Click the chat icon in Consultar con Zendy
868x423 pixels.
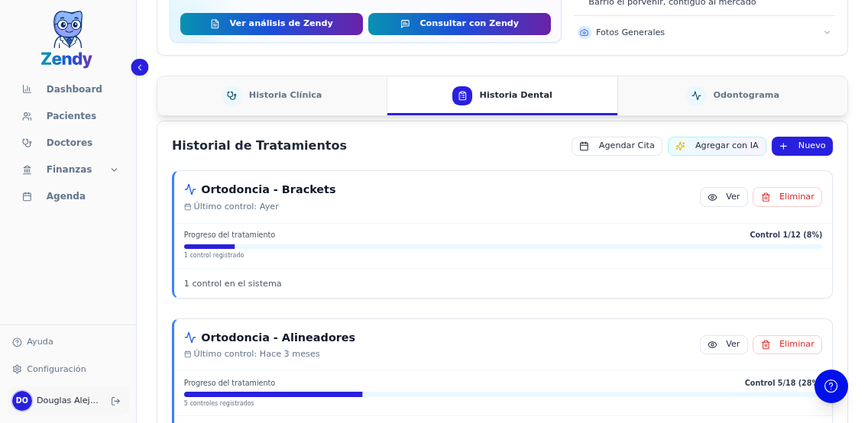point(405,24)
